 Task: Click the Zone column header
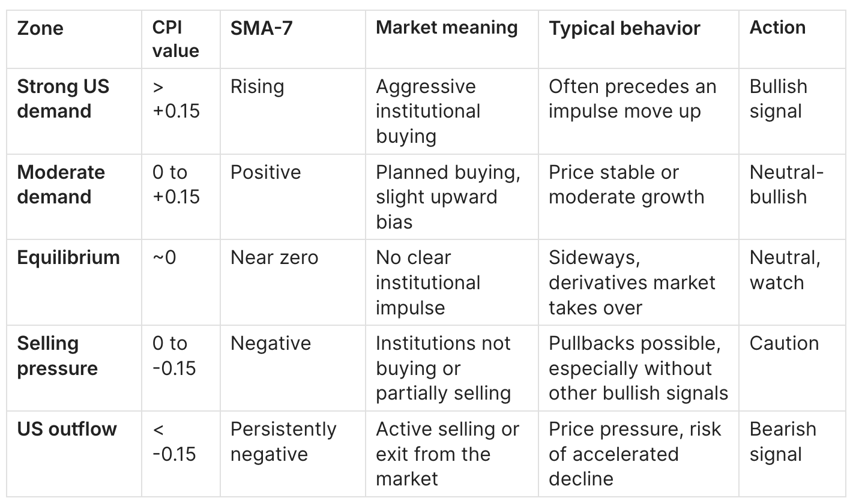40,28
